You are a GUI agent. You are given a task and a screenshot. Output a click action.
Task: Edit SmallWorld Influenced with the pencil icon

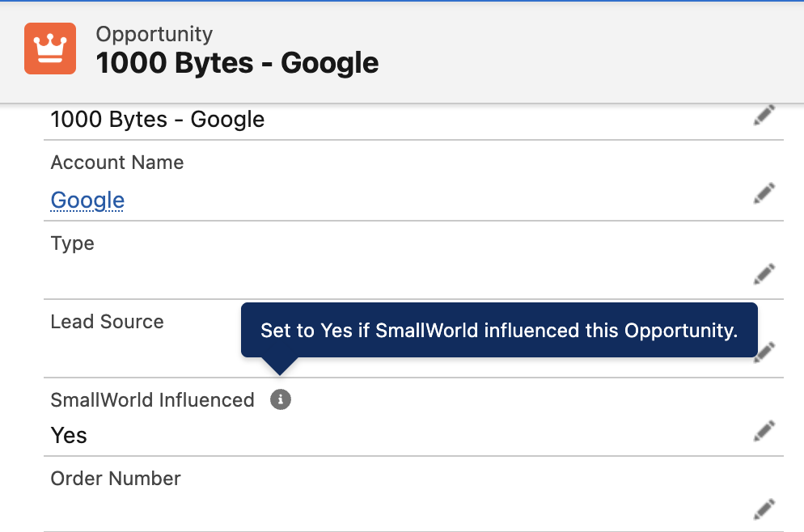click(764, 431)
